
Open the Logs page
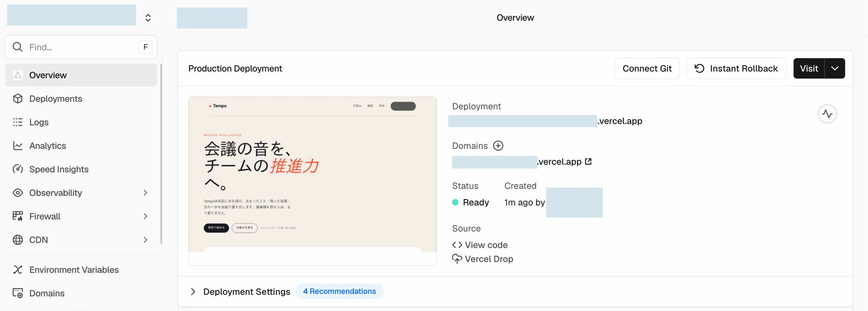(81, 122)
